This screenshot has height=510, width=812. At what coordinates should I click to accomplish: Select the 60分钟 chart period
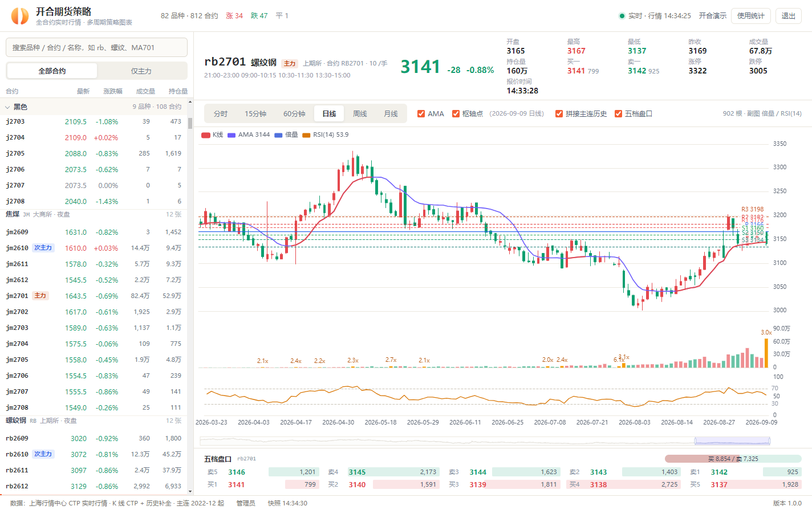coord(294,114)
